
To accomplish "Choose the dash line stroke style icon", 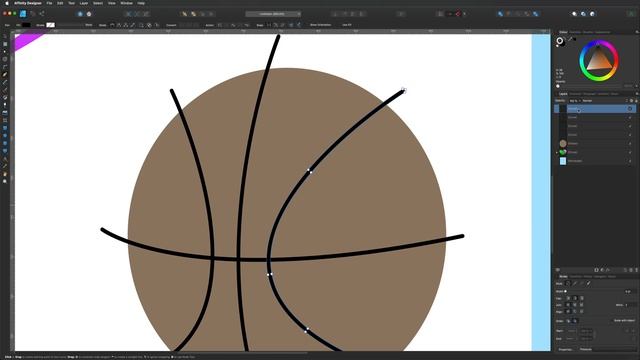I will (582, 283).
